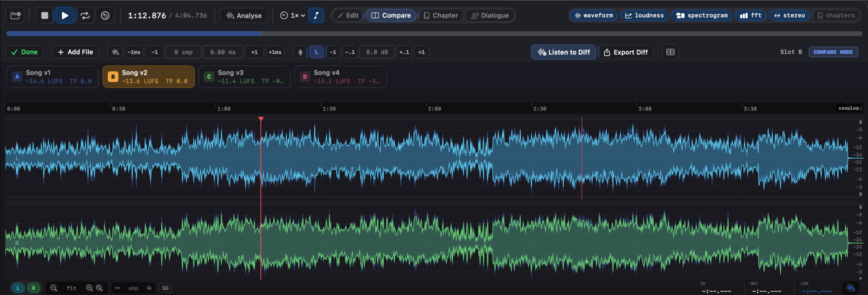Toggle the music note button
The width and height of the screenshot is (868, 295).
(316, 15)
